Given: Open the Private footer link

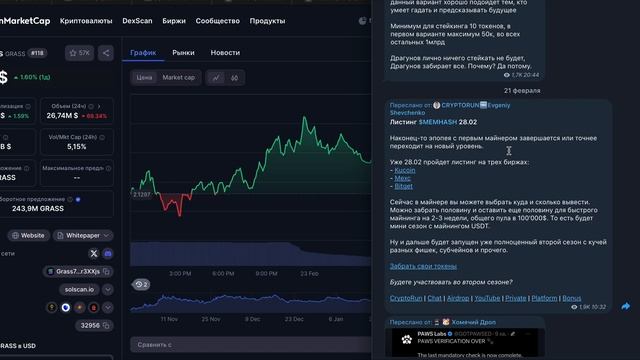Looking at the screenshot, I should click(x=516, y=298).
